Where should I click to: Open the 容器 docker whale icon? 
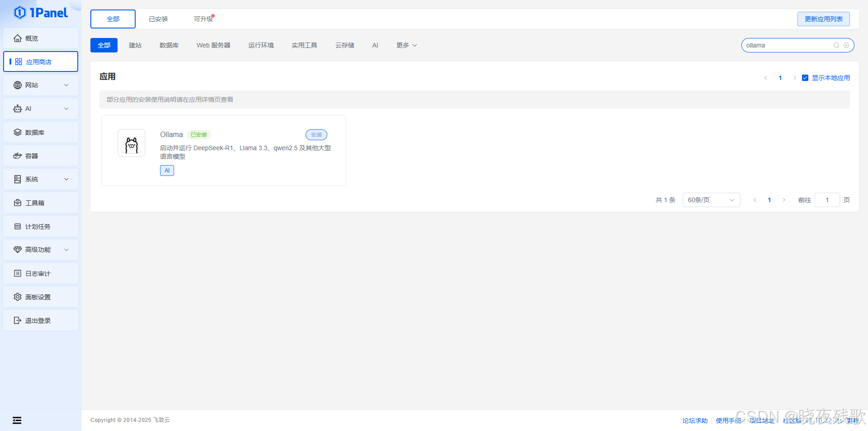pos(18,156)
